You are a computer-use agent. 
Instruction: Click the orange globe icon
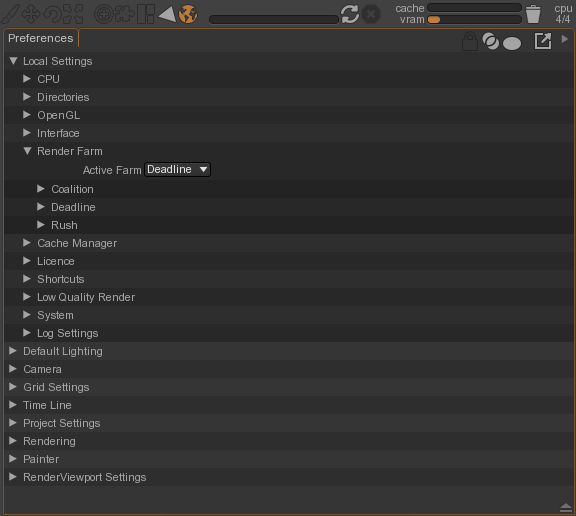tap(188, 14)
